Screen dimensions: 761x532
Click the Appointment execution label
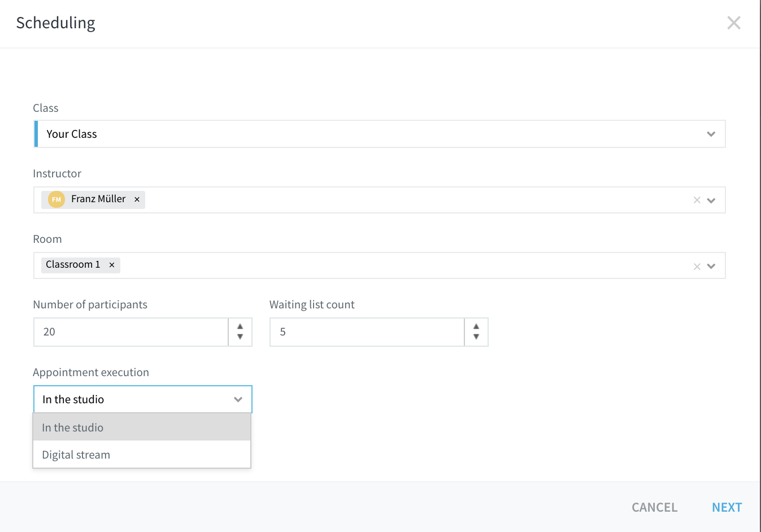click(x=91, y=372)
